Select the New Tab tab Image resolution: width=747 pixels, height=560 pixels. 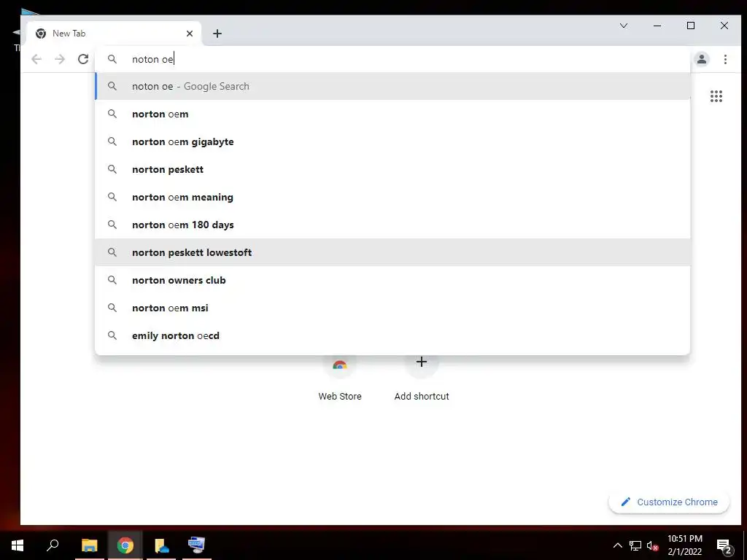(x=115, y=34)
